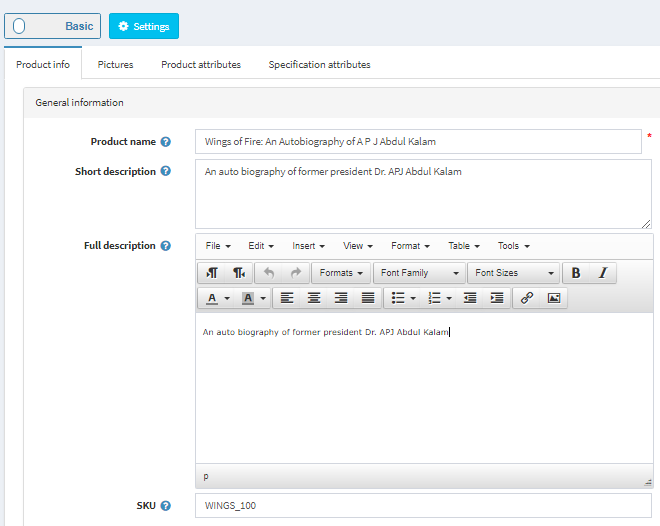
Task: Apply text color with the A icon
Action: pyautogui.click(x=212, y=298)
